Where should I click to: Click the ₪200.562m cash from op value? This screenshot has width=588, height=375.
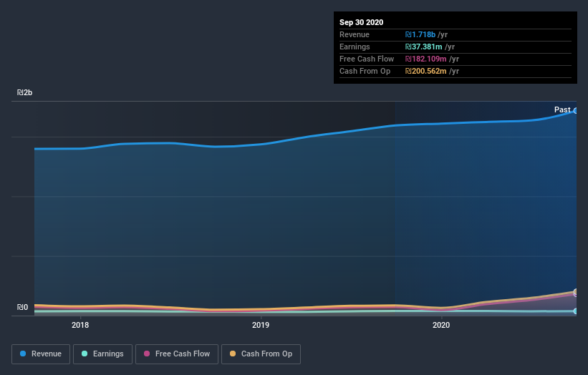425,71
